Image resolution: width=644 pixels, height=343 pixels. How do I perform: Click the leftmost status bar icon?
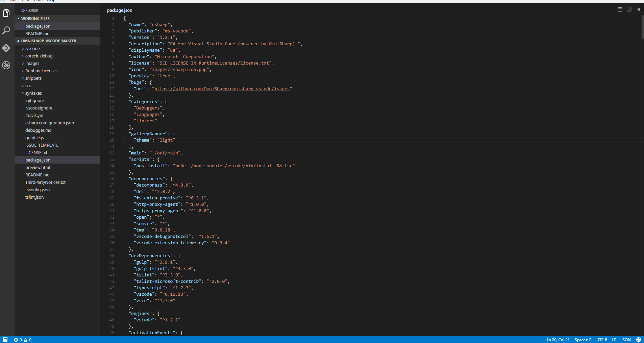(5, 340)
